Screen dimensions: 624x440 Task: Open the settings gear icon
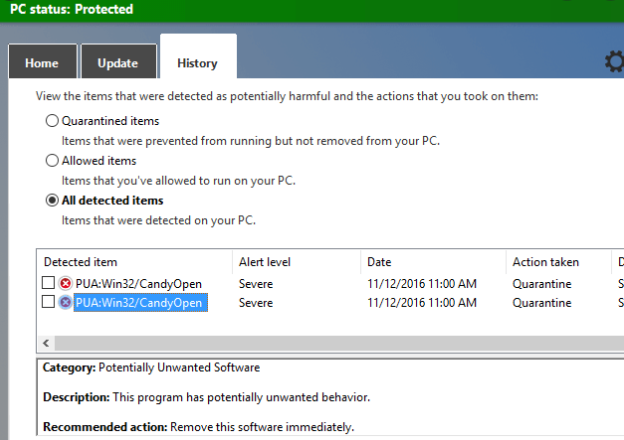pos(614,62)
